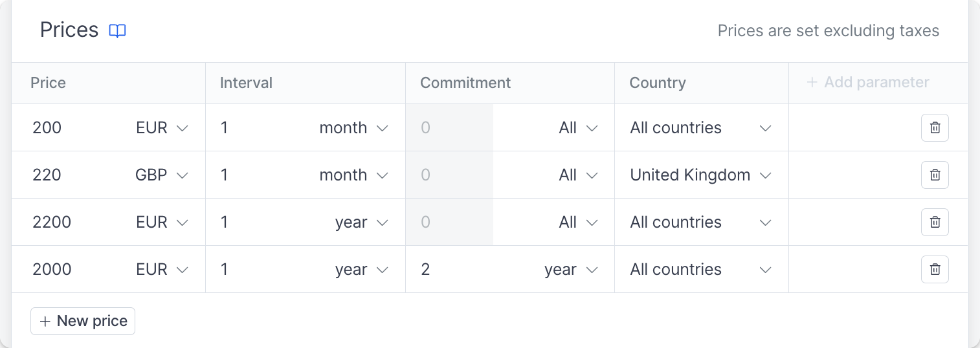Click the 2000 price amount field
980x348 pixels.
click(x=78, y=269)
